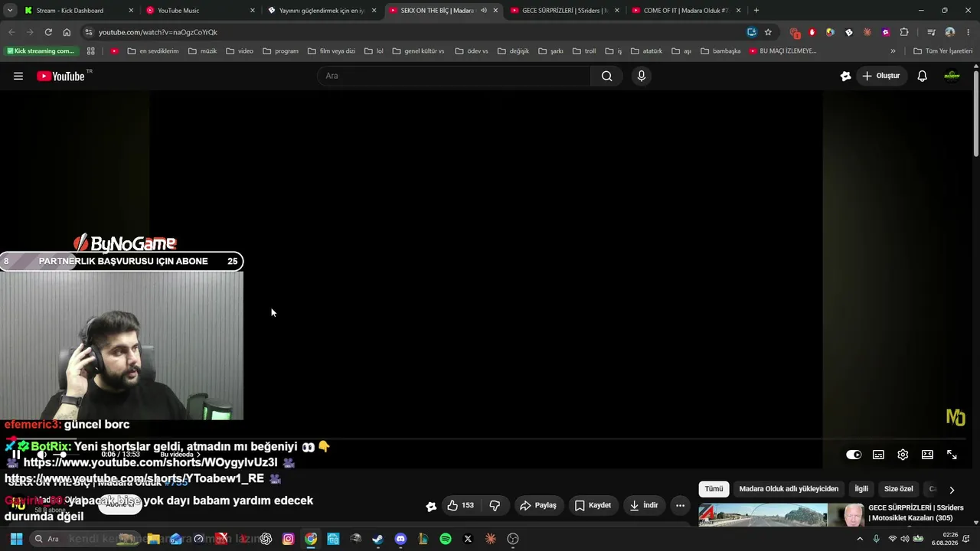Open the Kick streaming bookmark
Image resolution: width=980 pixels, height=551 pixels.
(41, 51)
